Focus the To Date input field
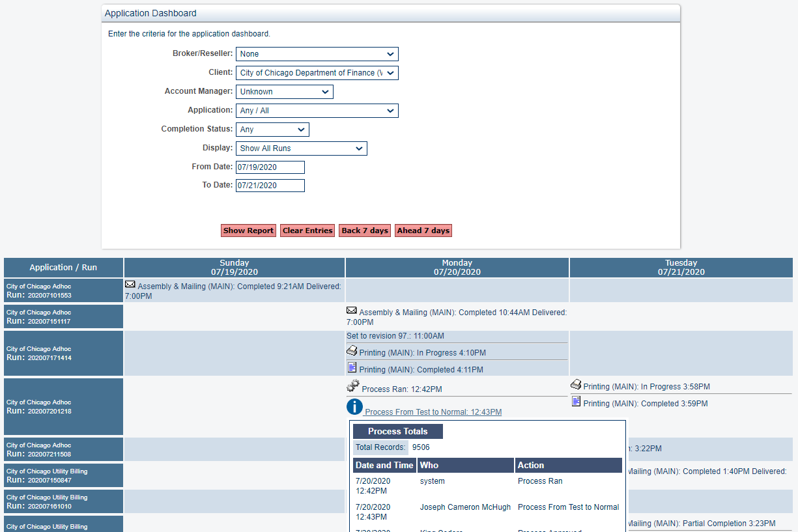This screenshot has height=532, width=798. (x=270, y=186)
